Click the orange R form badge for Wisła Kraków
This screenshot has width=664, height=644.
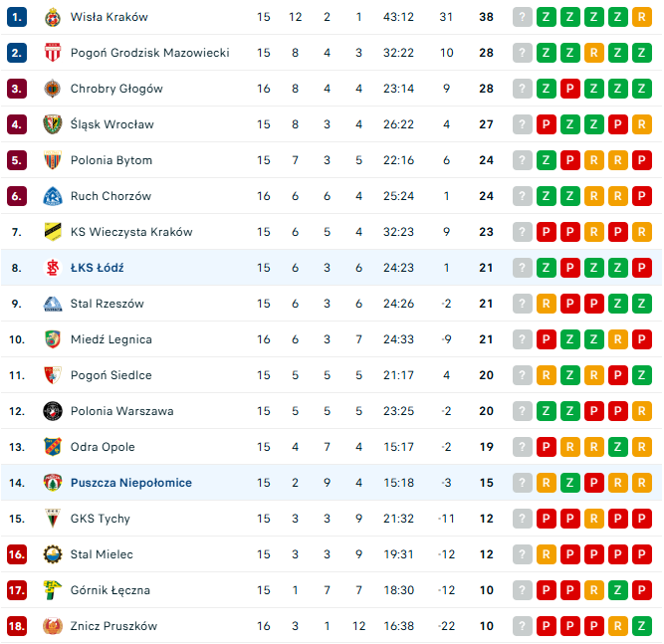point(641,17)
